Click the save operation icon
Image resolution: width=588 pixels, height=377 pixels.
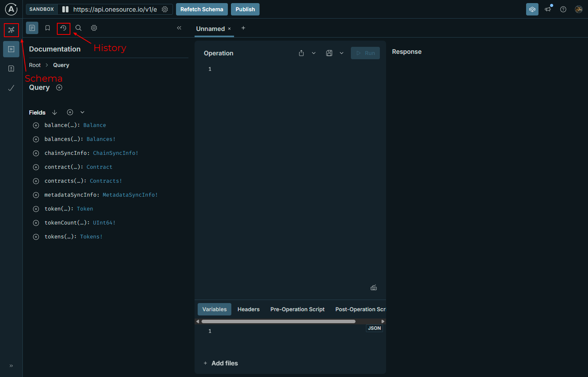click(329, 53)
